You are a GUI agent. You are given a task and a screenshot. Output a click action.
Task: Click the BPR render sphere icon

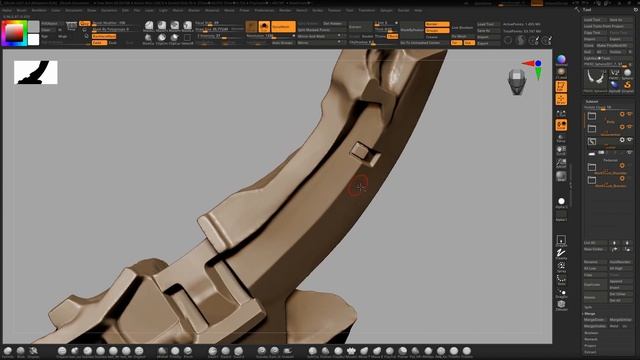(561, 59)
